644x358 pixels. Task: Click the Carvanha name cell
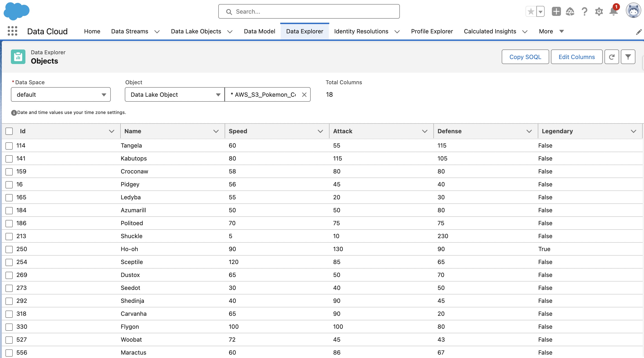pyautogui.click(x=133, y=314)
